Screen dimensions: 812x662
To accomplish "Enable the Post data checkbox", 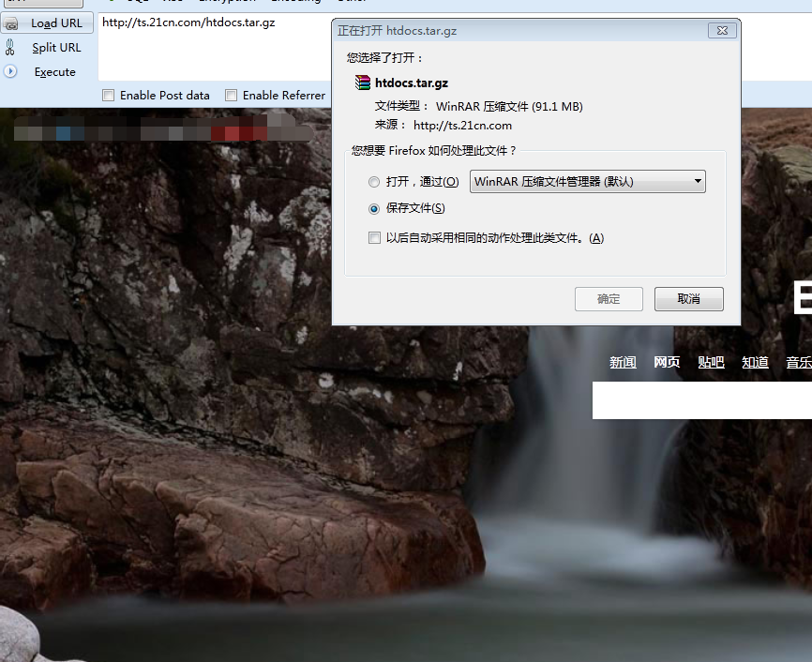I will click(108, 96).
